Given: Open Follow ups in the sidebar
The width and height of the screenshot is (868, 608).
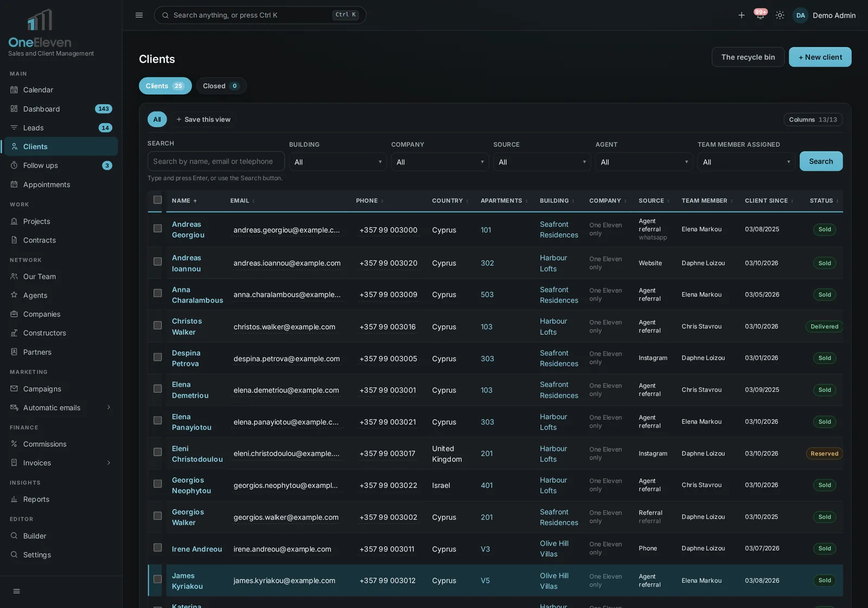Looking at the screenshot, I should 61,166.
